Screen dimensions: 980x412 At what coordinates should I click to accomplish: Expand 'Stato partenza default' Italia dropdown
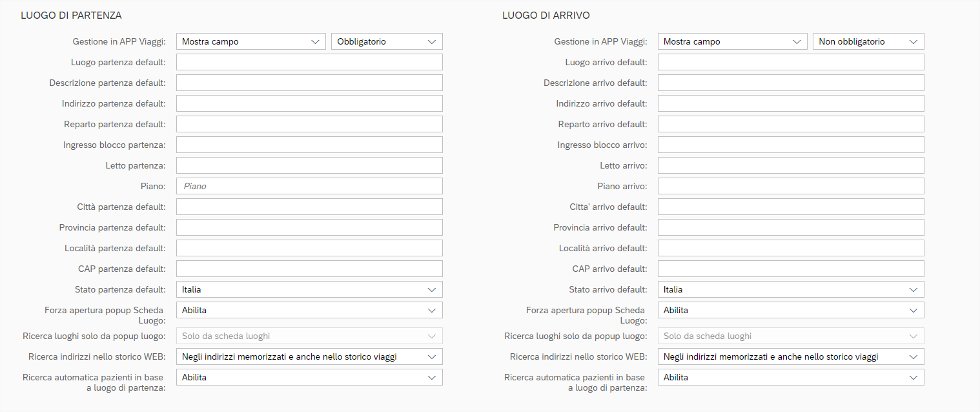click(309, 290)
